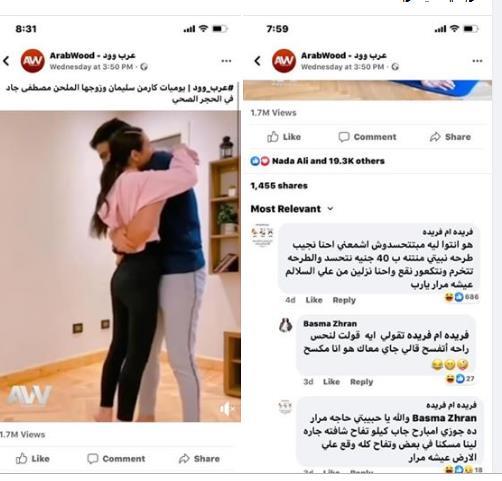Expand the Most Relevant comment sorting dropdown
502x481 pixels.
tap(292, 209)
